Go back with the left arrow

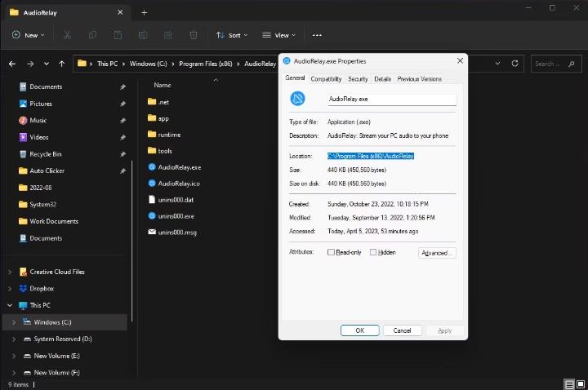coord(12,64)
